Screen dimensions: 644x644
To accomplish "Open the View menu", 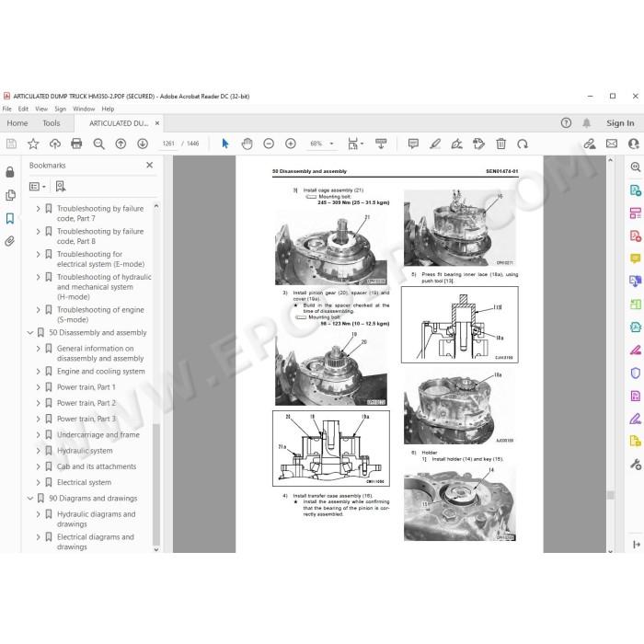I will coord(41,109).
